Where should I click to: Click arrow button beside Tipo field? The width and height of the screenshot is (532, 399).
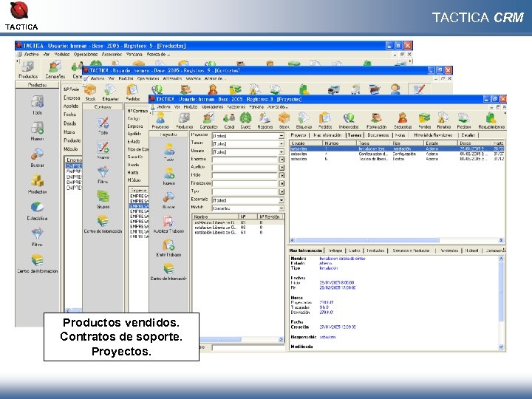click(x=282, y=191)
